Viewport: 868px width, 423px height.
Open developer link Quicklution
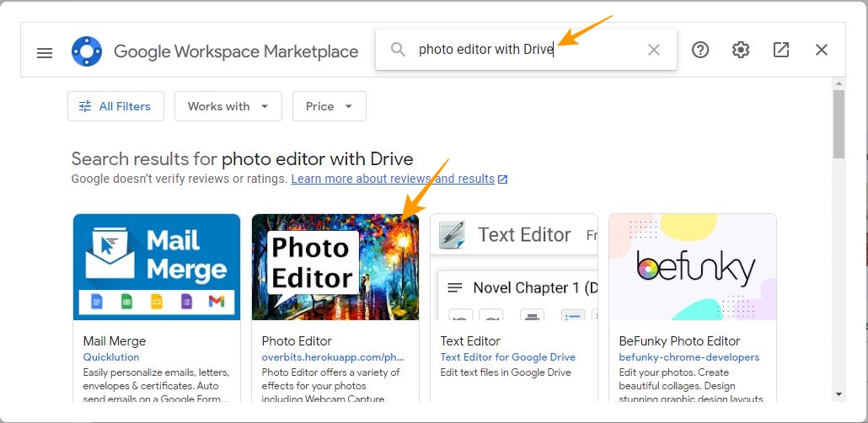(x=111, y=357)
